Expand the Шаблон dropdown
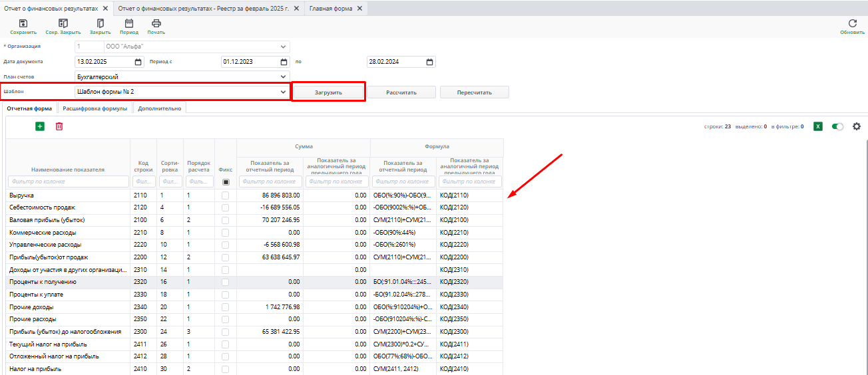This screenshot has height=375, width=868. [x=284, y=92]
